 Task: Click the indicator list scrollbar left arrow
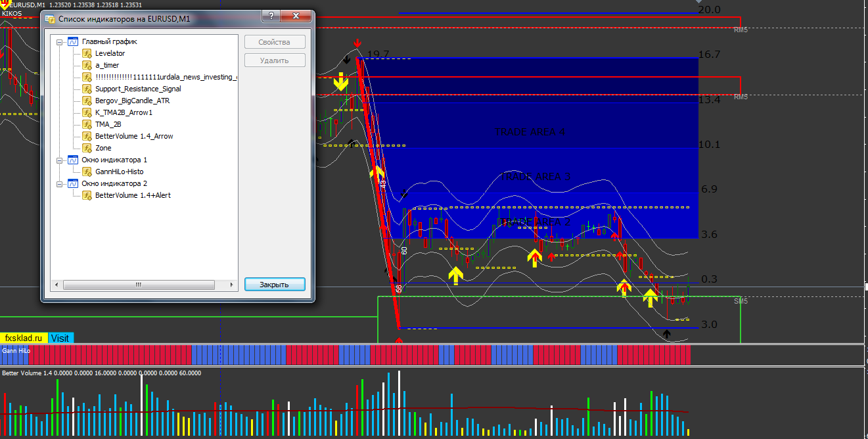point(58,285)
